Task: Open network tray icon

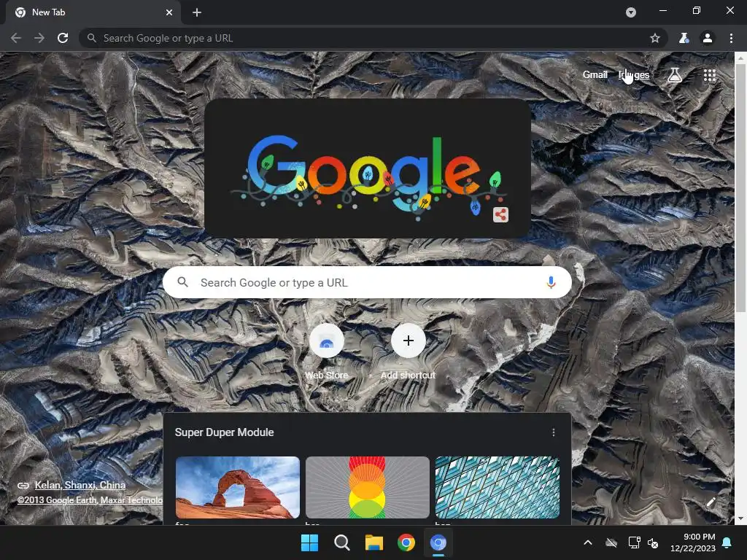Action: [634, 542]
